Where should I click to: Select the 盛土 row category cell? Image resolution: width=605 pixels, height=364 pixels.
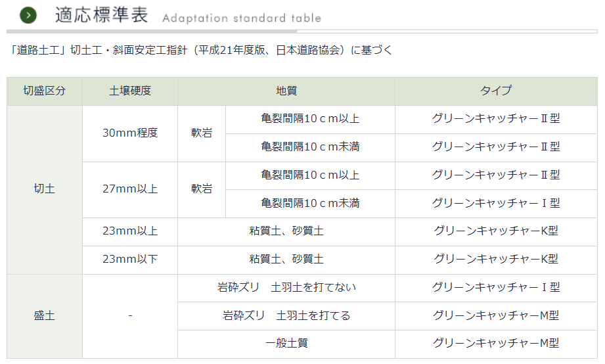45,316
